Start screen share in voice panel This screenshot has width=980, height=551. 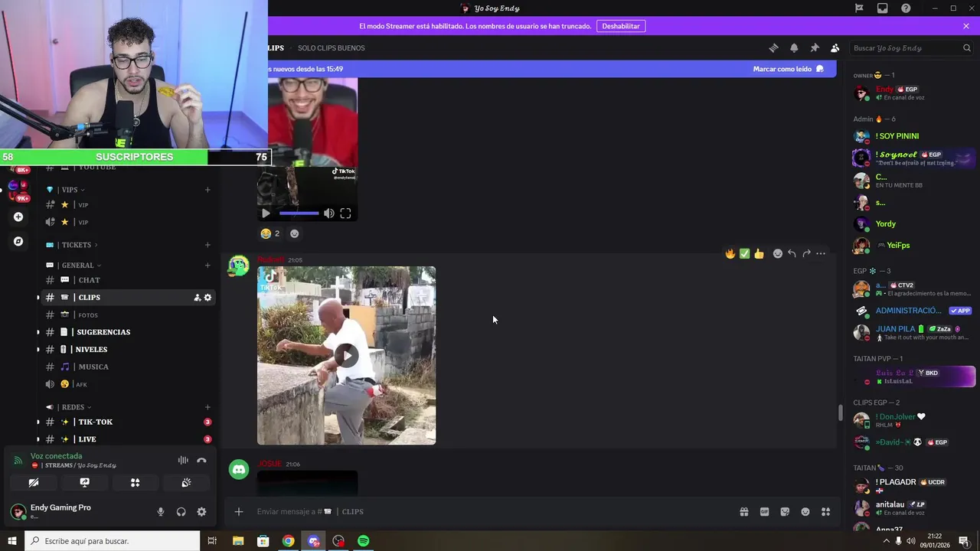pos(84,482)
